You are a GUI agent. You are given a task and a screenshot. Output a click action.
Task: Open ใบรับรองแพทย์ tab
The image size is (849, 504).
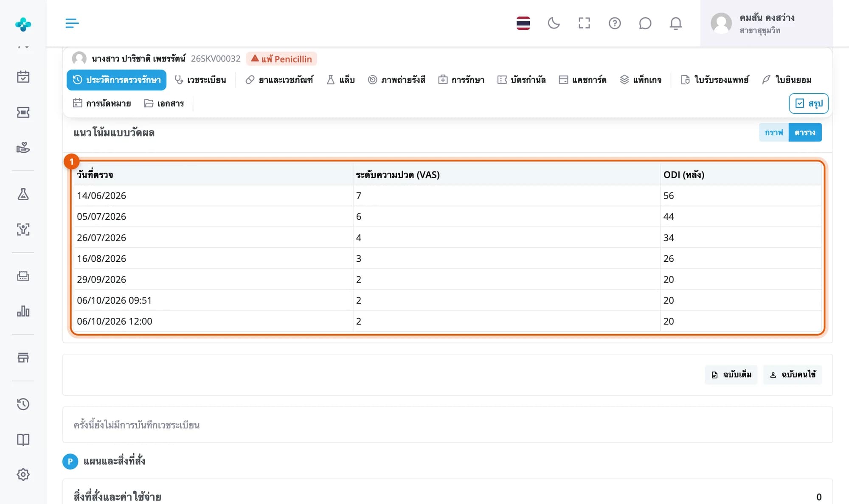(x=715, y=80)
